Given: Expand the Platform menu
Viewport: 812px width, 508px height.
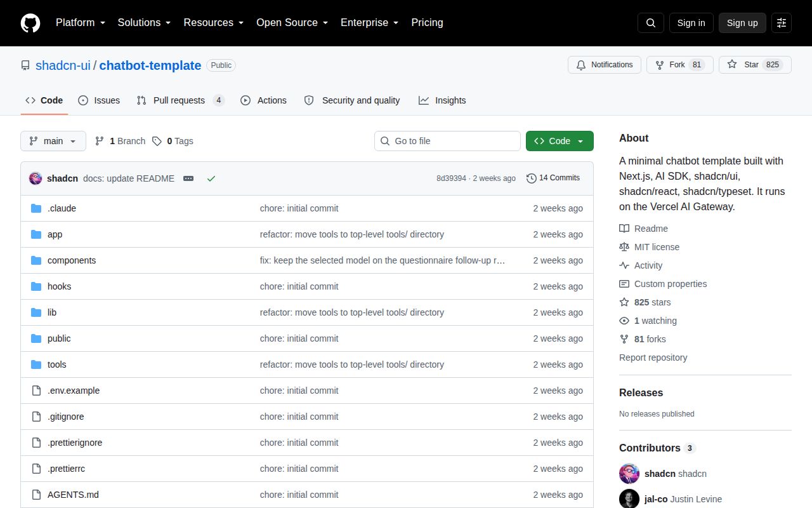Looking at the screenshot, I should pyautogui.click(x=80, y=23).
